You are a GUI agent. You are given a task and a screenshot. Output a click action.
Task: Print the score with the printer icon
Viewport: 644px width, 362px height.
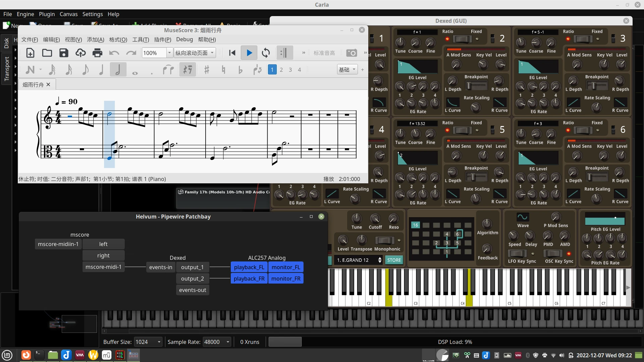point(97,53)
